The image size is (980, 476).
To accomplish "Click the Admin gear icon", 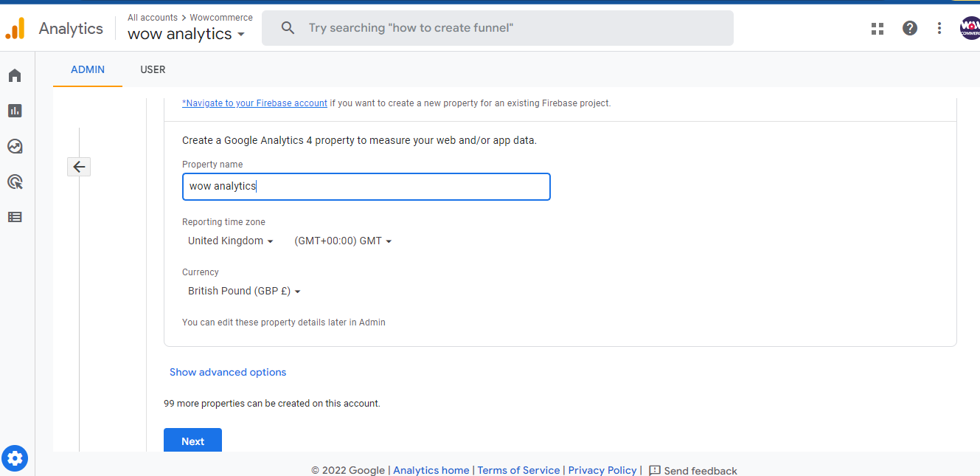I will [15, 458].
